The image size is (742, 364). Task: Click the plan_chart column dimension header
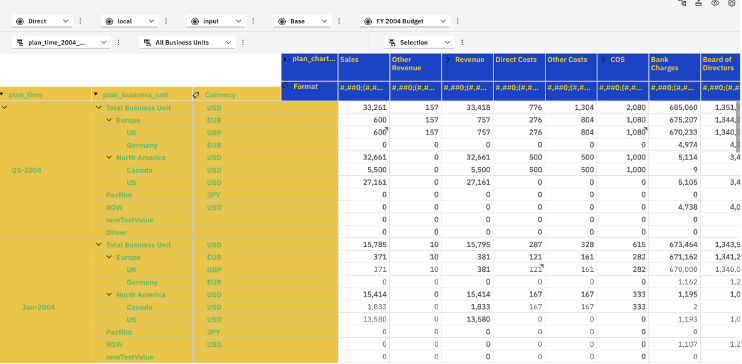pos(309,67)
